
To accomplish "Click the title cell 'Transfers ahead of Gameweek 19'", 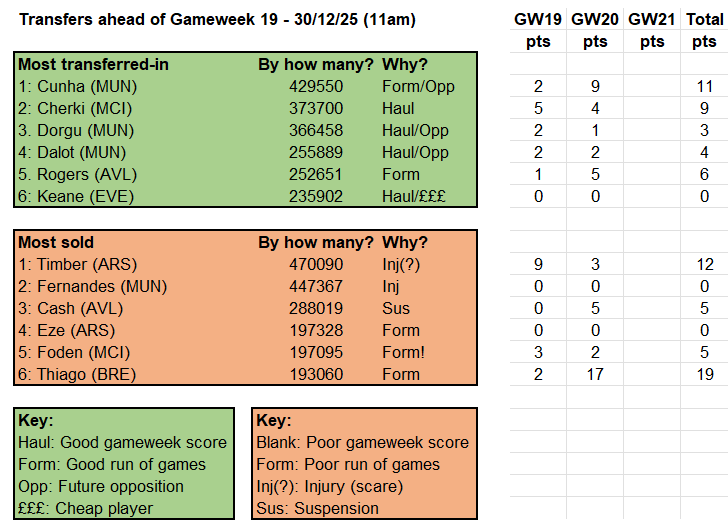I will tap(217, 20).
